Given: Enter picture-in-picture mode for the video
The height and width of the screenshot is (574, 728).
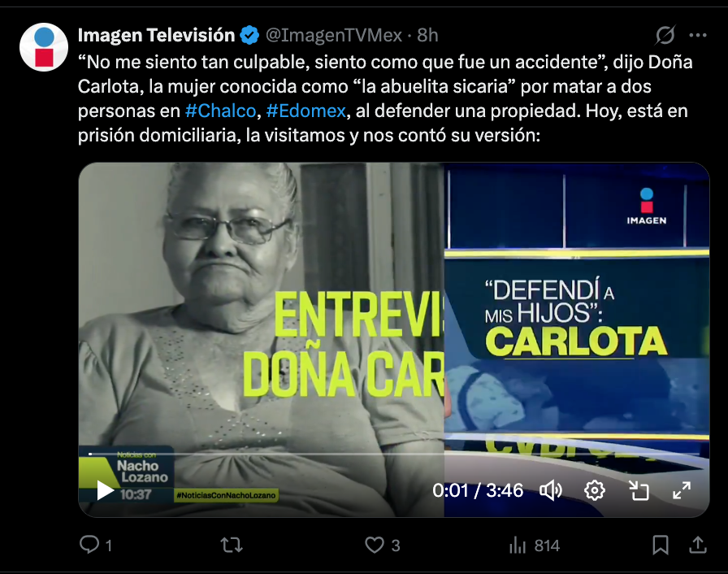Looking at the screenshot, I should coord(639,490).
